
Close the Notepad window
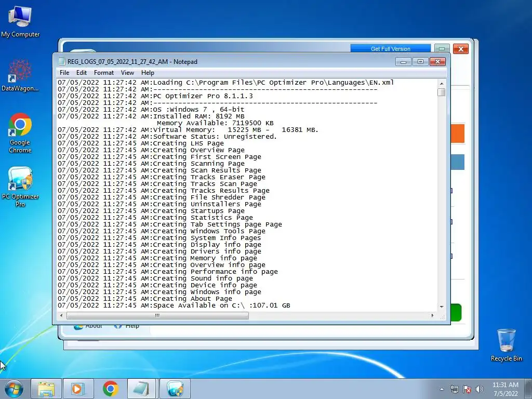437,62
